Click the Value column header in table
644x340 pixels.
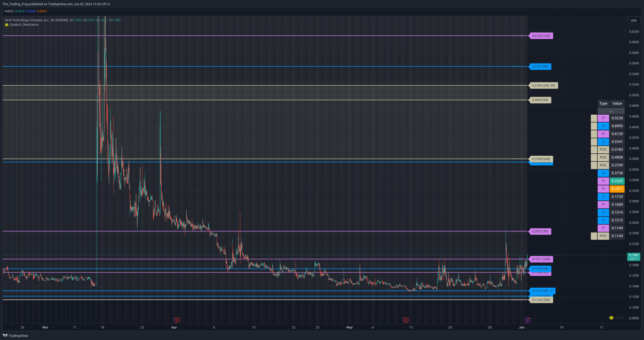617,103
